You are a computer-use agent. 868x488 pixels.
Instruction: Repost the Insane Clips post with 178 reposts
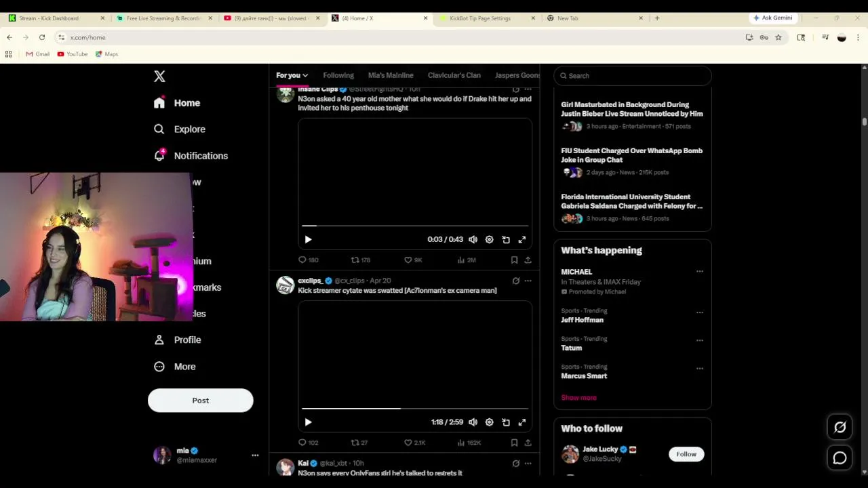355,260
